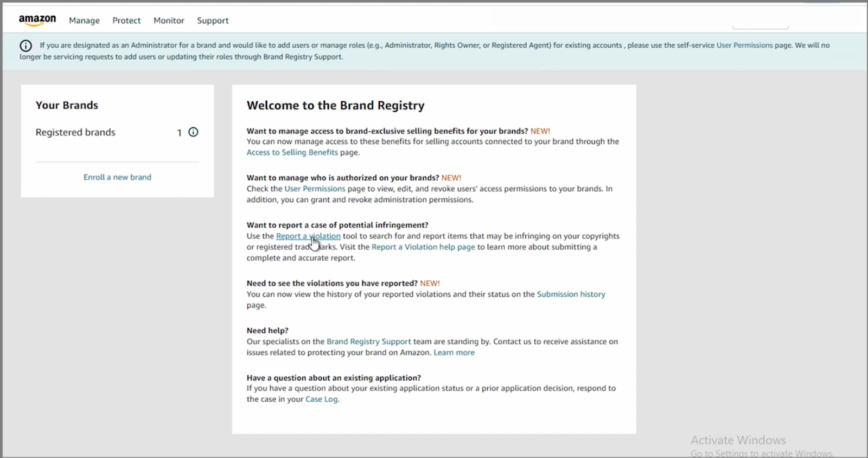Click the Amazon logo

37,20
